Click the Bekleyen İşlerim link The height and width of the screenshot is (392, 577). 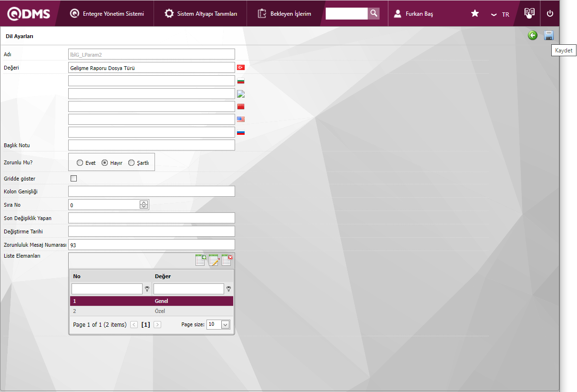[285, 14]
